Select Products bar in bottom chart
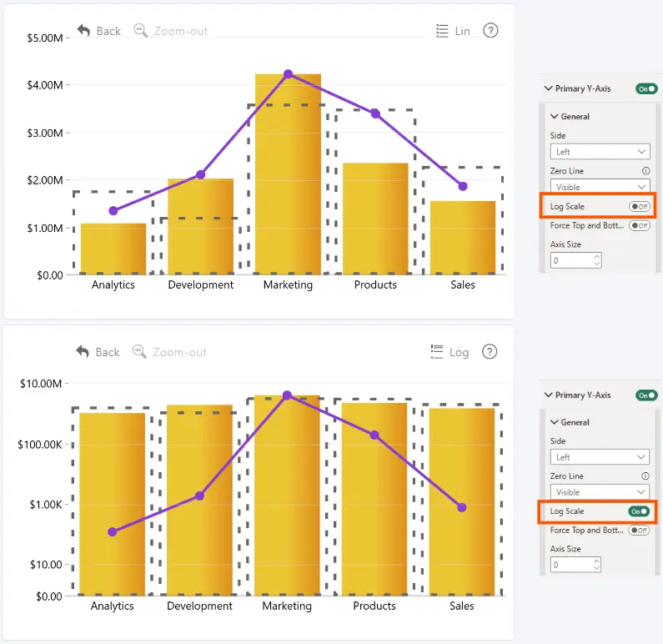Viewport: 663px width, 644px height. pos(374,499)
